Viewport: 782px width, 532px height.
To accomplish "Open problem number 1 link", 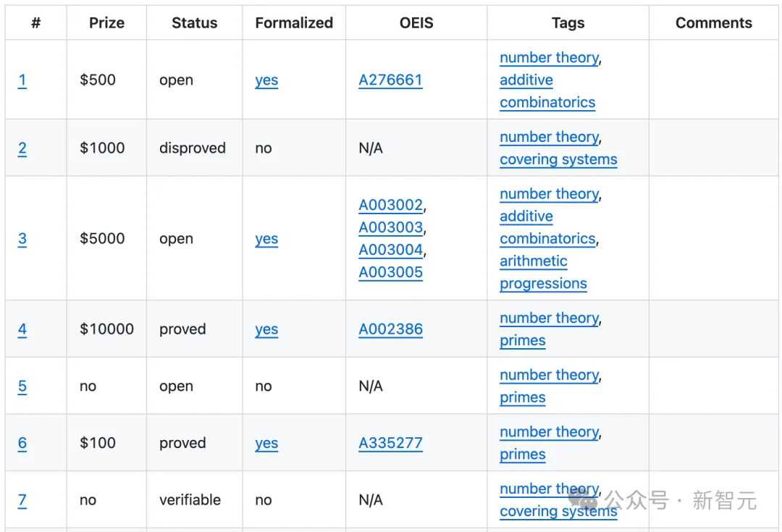I will tap(22, 80).
